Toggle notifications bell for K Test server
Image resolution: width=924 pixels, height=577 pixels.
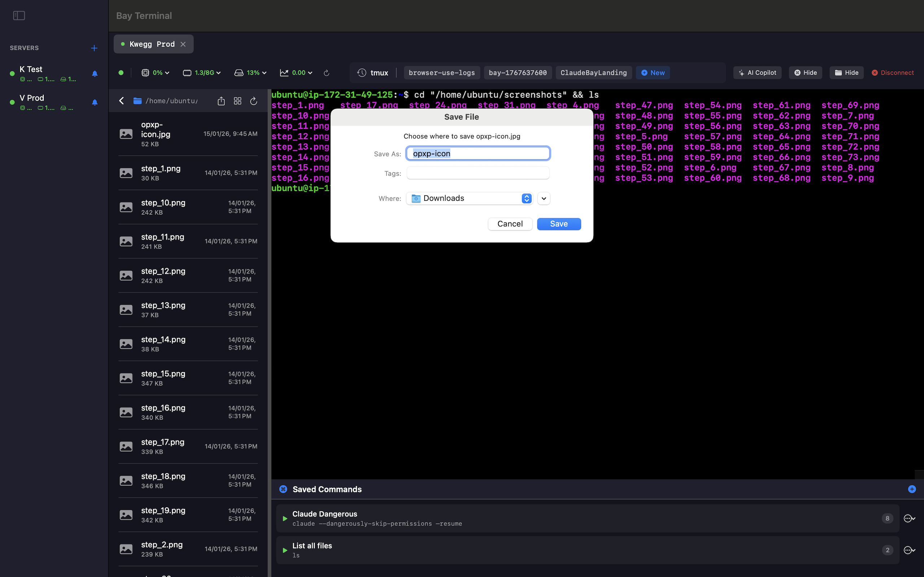coord(95,74)
